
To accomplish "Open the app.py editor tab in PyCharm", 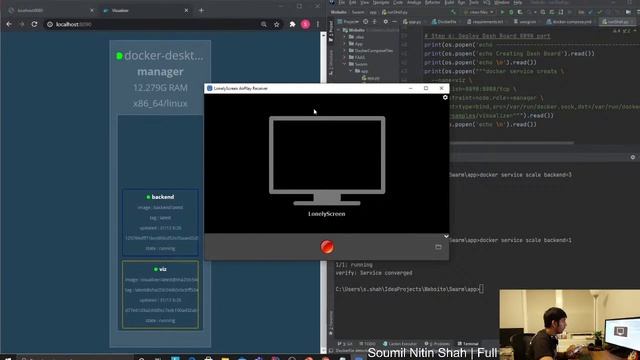I will click(x=412, y=22).
